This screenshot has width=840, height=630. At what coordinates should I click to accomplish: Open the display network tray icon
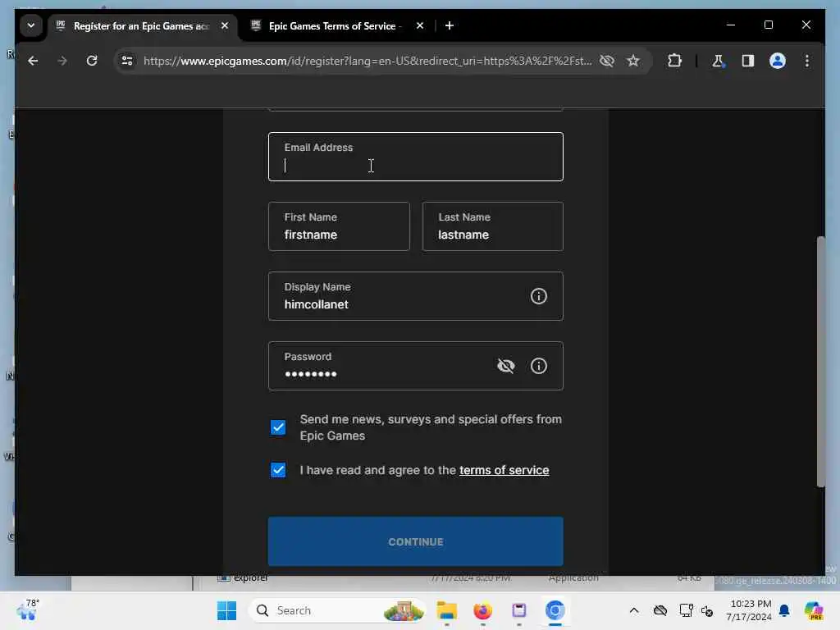pos(686,610)
